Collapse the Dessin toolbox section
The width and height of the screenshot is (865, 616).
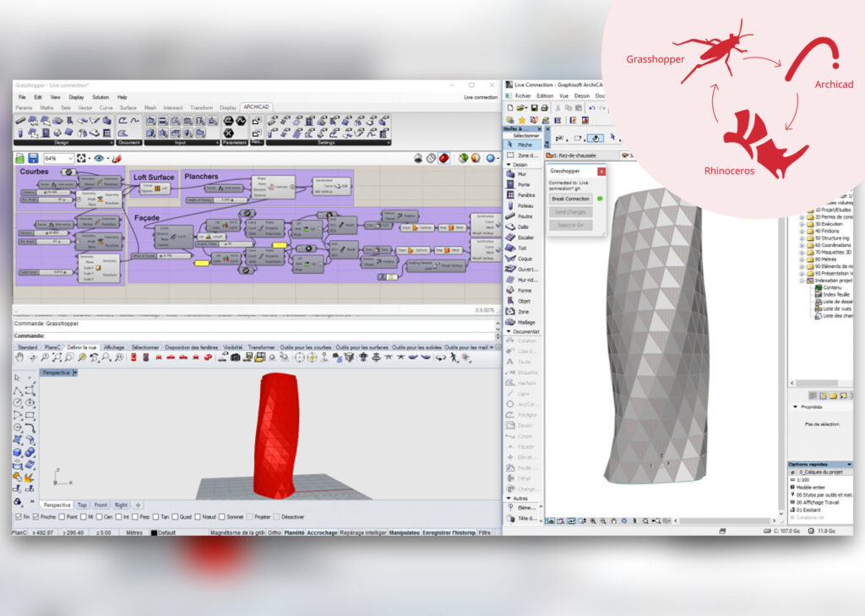coord(509,165)
